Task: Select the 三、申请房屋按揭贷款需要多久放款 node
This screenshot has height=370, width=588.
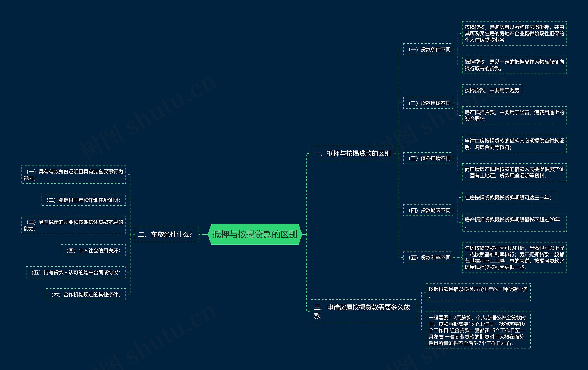Action: coord(363,311)
